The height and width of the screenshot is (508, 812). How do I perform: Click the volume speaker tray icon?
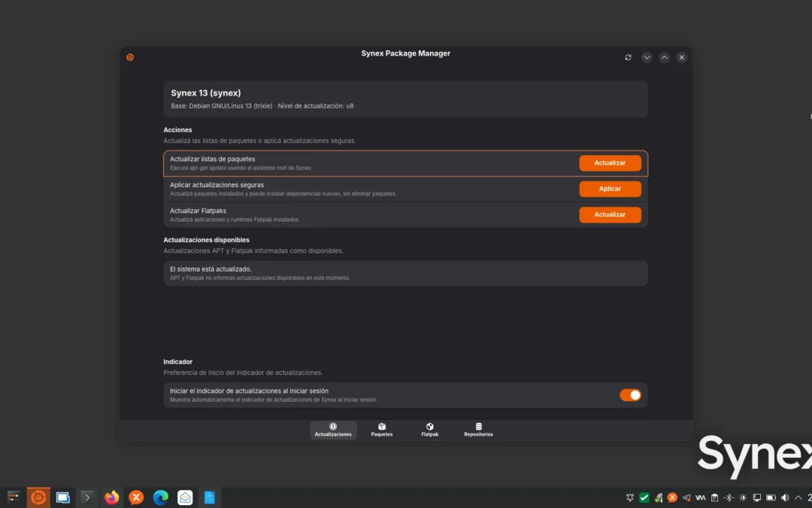(x=785, y=497)
